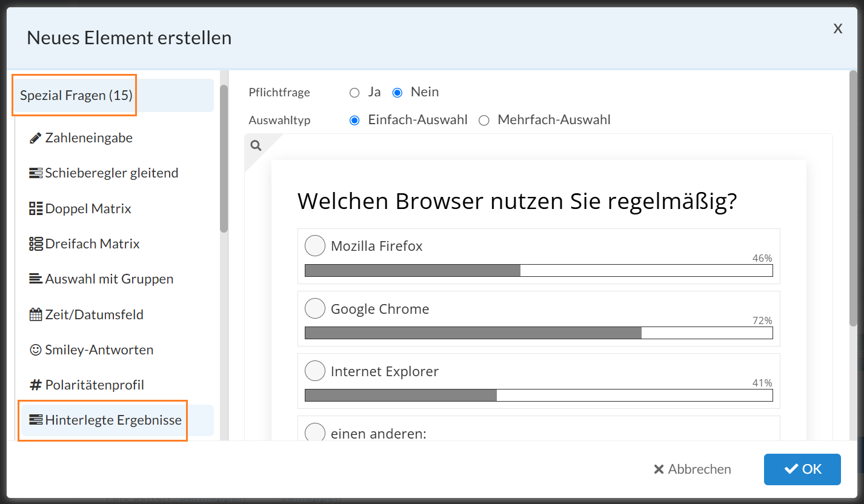Click the Auswahltyp label

pos(279,120)
